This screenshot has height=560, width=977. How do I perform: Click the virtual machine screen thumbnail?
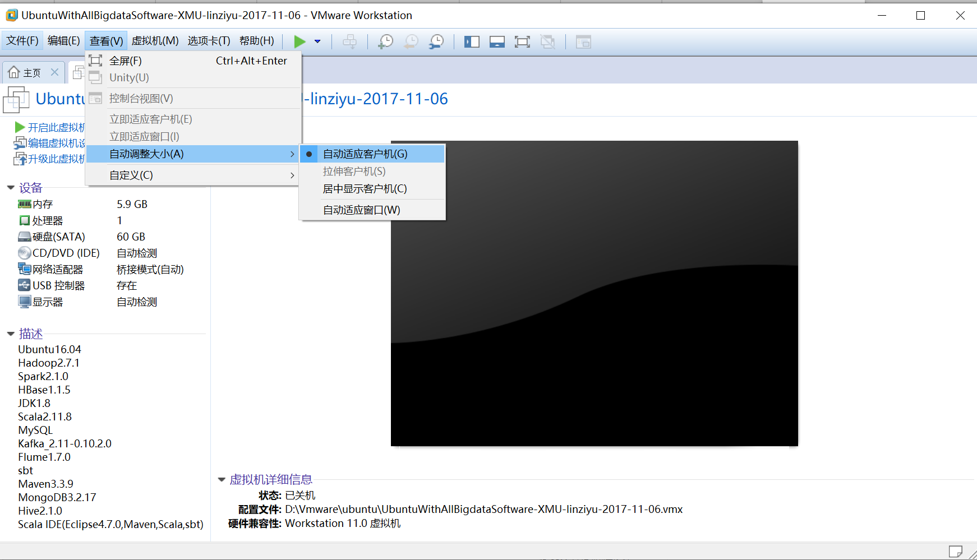594,293
